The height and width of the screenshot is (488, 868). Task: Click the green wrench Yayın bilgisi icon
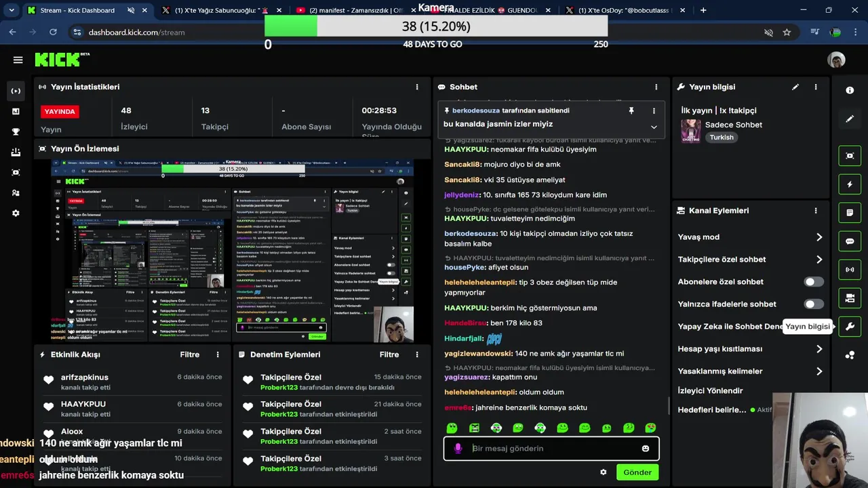[x=850, y=326]
